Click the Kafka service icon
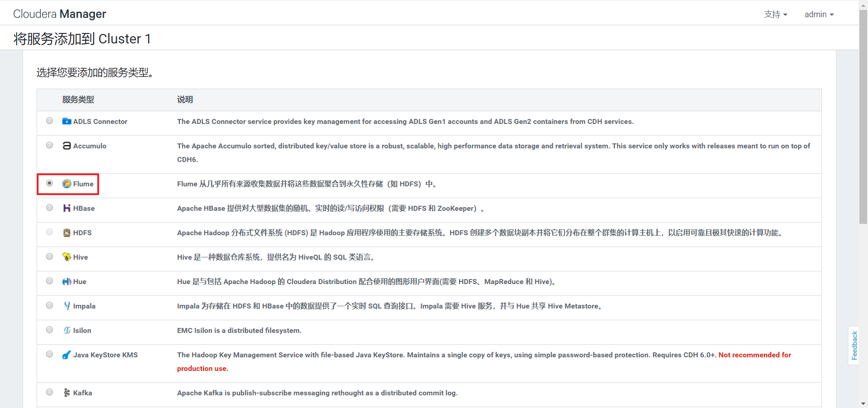The width and height of the screenshot is (868, 408). (67, 393)
